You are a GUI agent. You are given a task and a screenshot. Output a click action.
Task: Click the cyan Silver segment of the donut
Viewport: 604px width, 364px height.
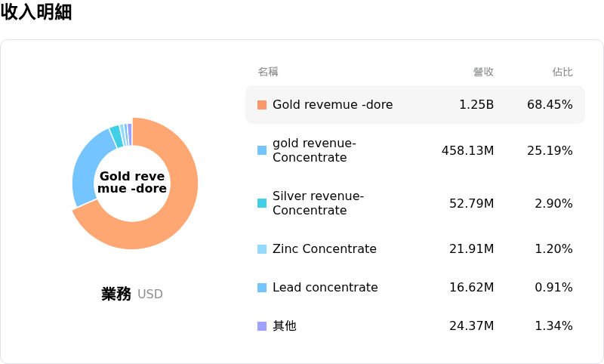click(x=116, y=137)
